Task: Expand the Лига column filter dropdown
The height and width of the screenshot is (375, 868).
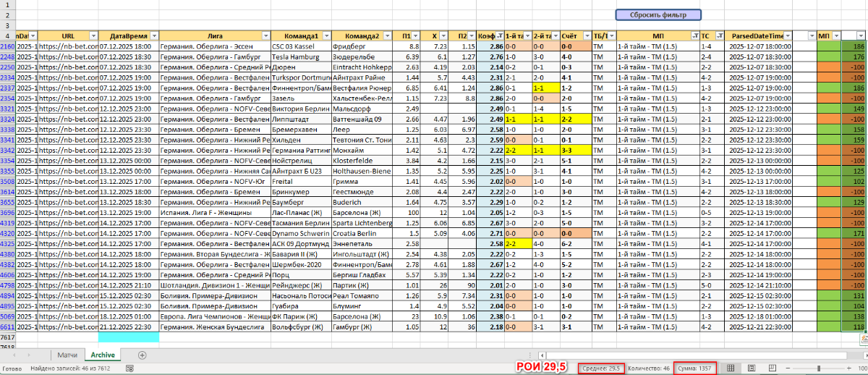Action: pos(264,35)
